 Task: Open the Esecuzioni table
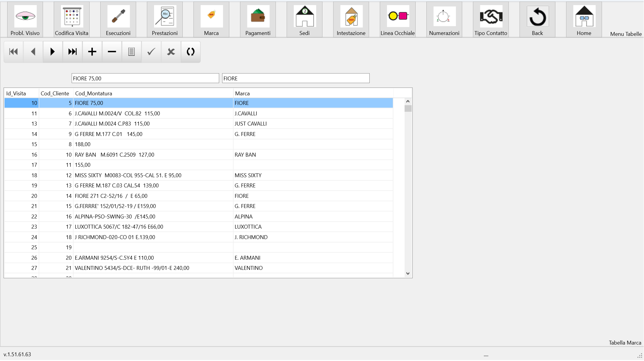(118, 19)
